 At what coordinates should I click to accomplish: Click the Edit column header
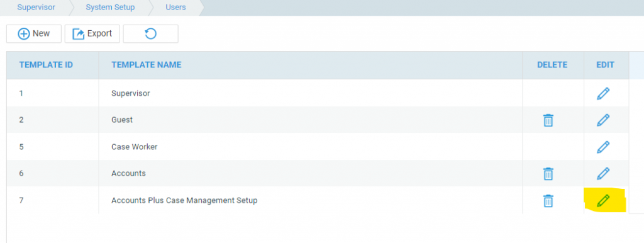(606, 65)
